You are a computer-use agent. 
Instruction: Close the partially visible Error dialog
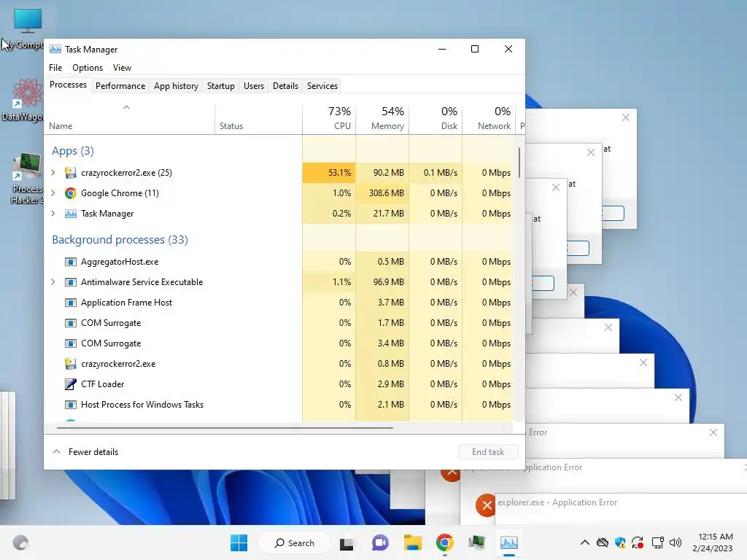tap(713, 432)
